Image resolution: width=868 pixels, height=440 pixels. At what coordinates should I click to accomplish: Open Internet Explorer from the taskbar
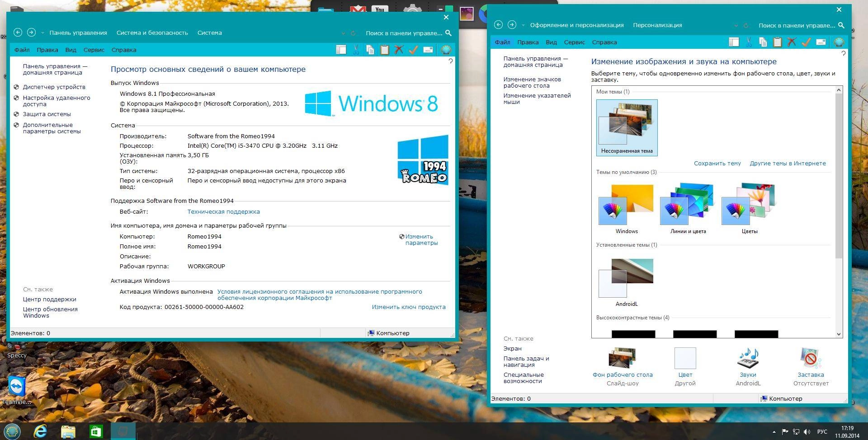(40, 431)
